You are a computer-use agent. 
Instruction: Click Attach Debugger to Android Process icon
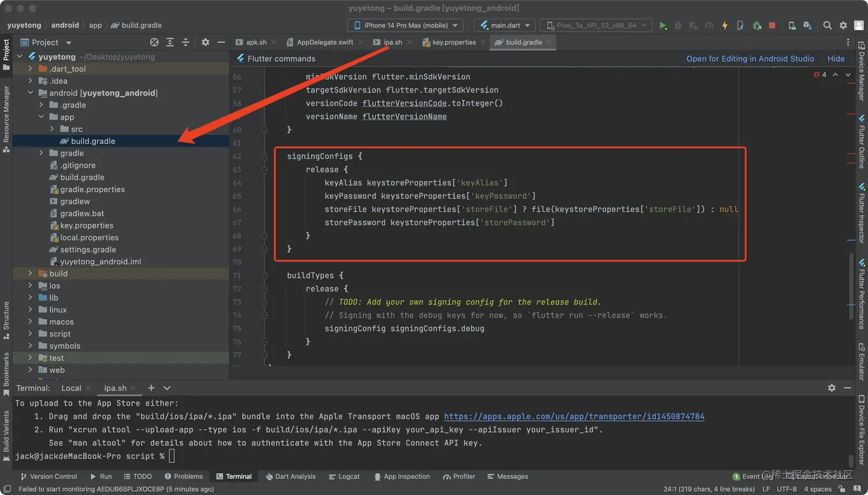(757, 25)
